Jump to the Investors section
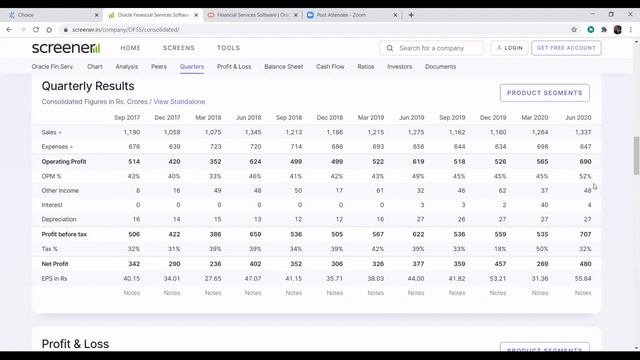 (x=400, y=67)
